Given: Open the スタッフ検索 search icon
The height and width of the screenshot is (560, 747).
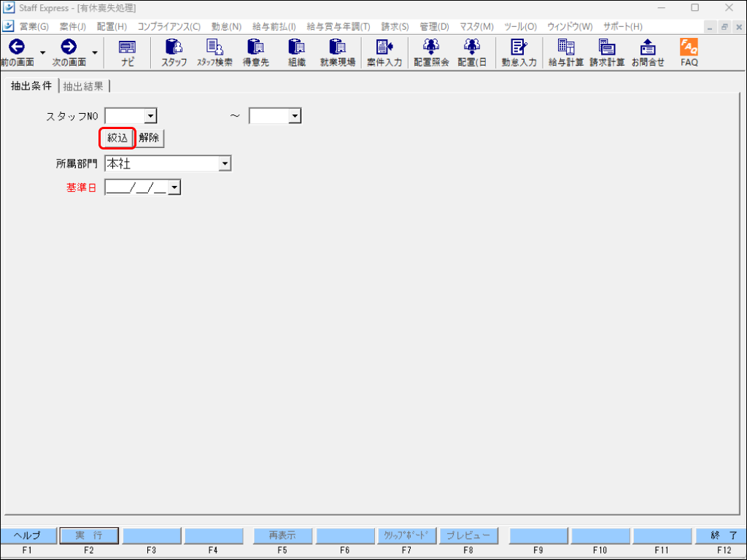Looking at the screenshot, I should coord(214,52).
